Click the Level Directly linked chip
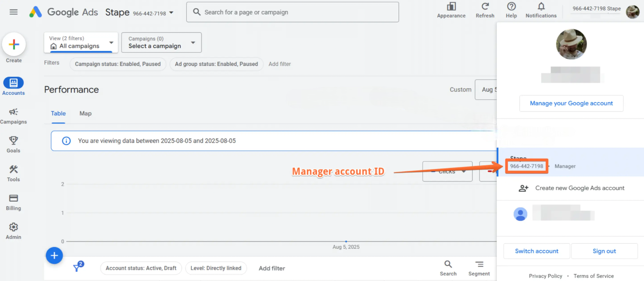The width and height of the screenshot is (644, 281). pyautogui.click(x=216, y=268)
